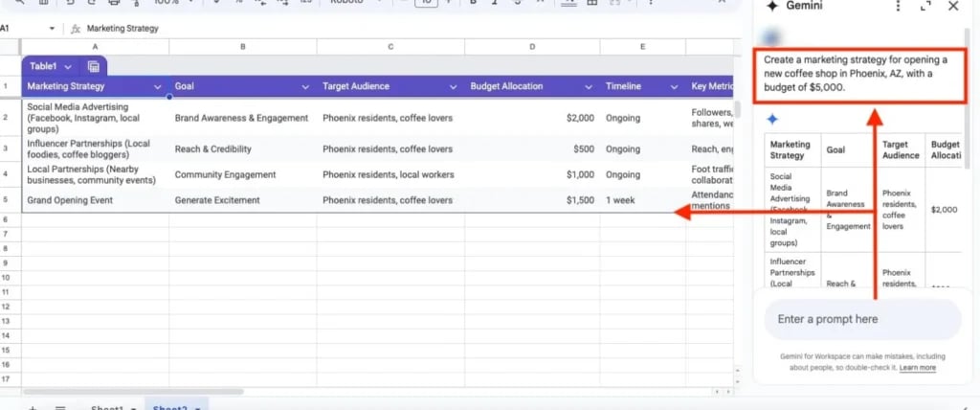Select sheet cell '$1,000'

[x=532, y=174]
